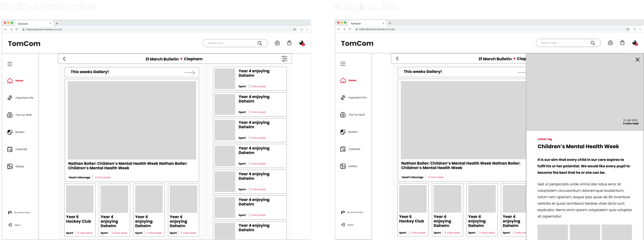This screenshot has height=240, width=644.
Task: Click reload button in Sample Article browser
Action: tap(350, 29)
